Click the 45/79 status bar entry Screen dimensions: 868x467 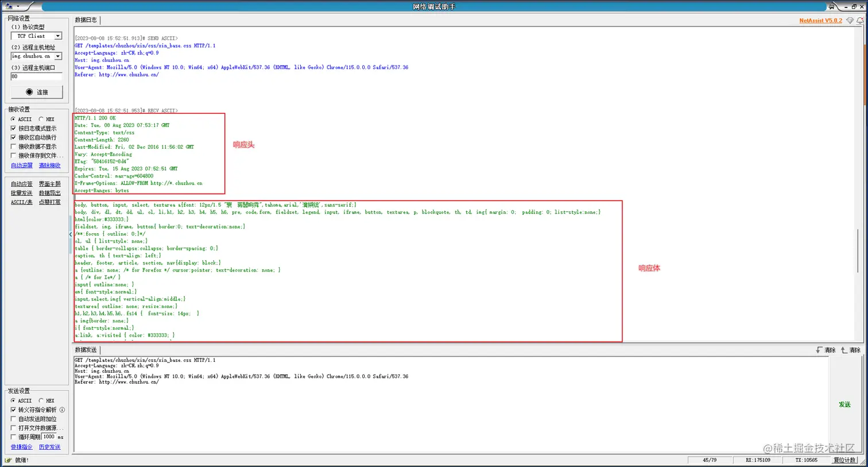(x=710, y=460)
